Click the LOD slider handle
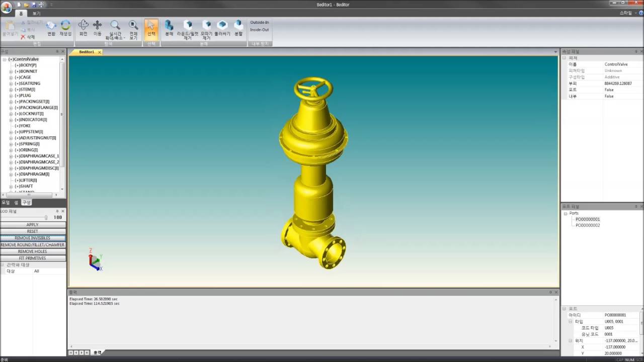The width and height of the screenshot is (644, 362). (46, 217)
